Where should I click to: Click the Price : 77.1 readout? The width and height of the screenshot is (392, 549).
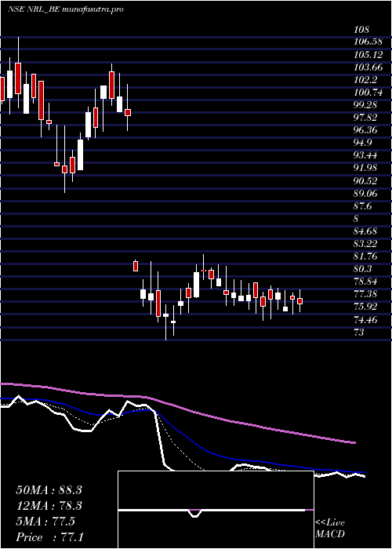49,536
